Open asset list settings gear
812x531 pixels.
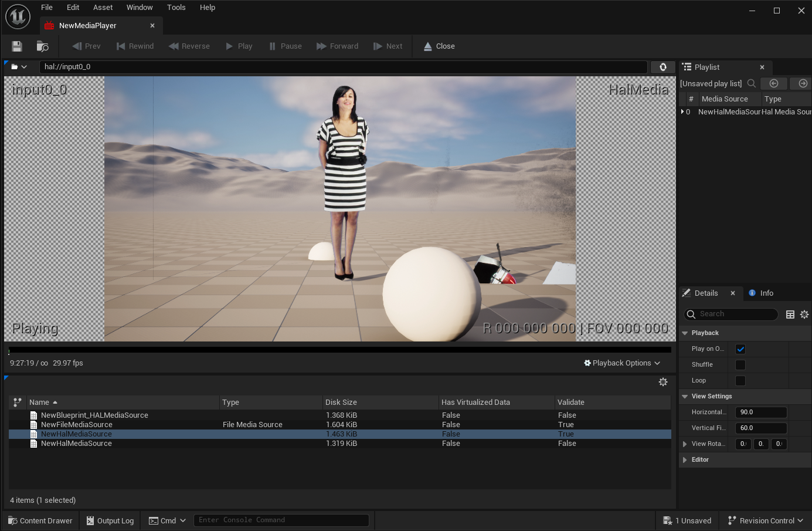[x=663, y=382]
